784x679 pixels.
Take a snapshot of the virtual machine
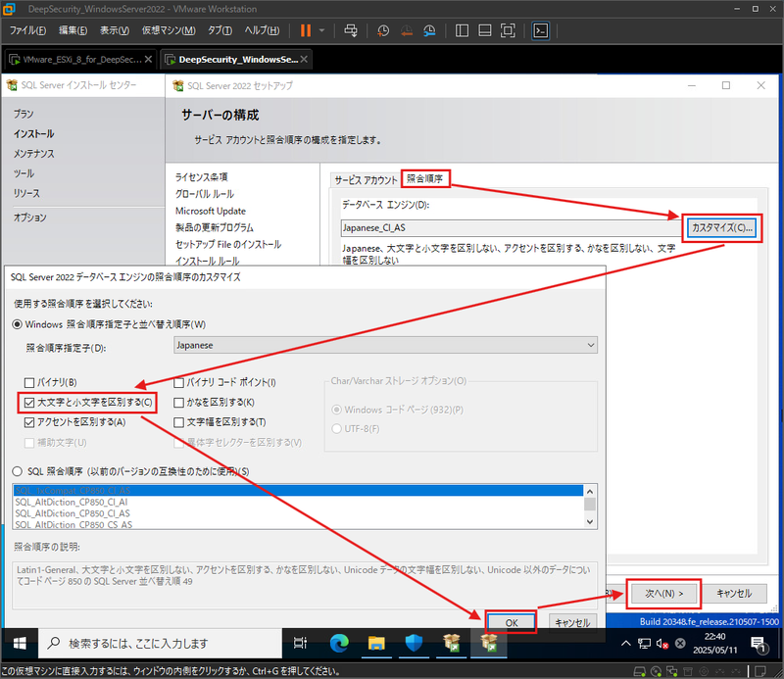[383, 30]
